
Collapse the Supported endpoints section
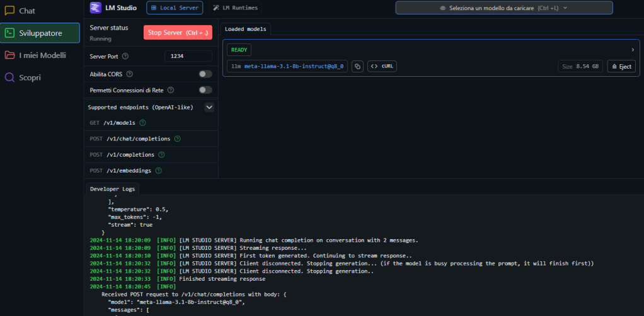pyautogui.click(x=209, y=108)
